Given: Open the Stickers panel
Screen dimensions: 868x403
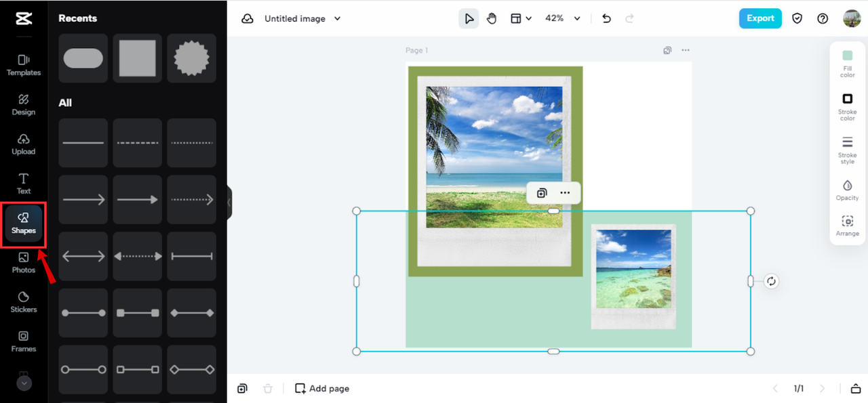Looking at the screenshot, I should coord(24,302).
